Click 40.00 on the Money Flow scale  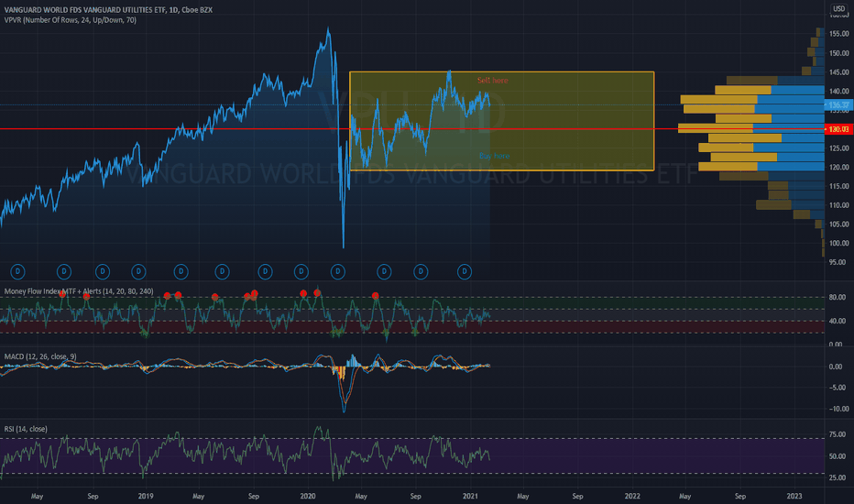tap(838, 321)
